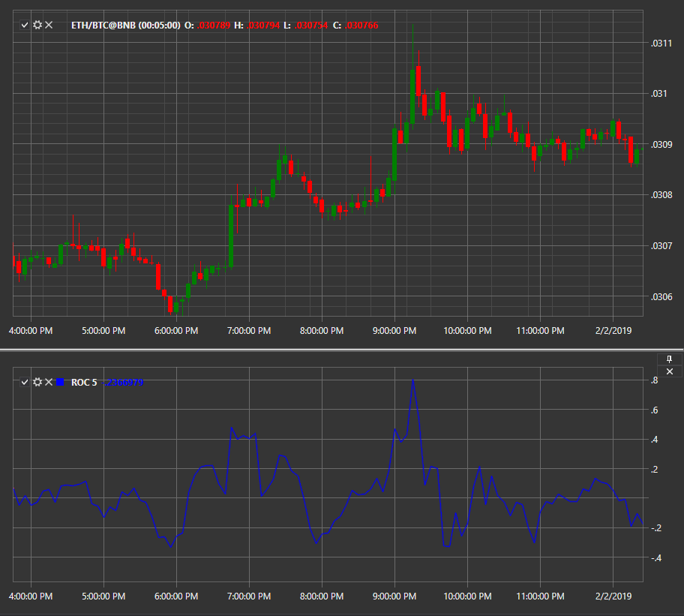Viewport: 684px width, 616px height.
Task: Open the ROC 5 indicator settings gear
Action: (37, 382)
